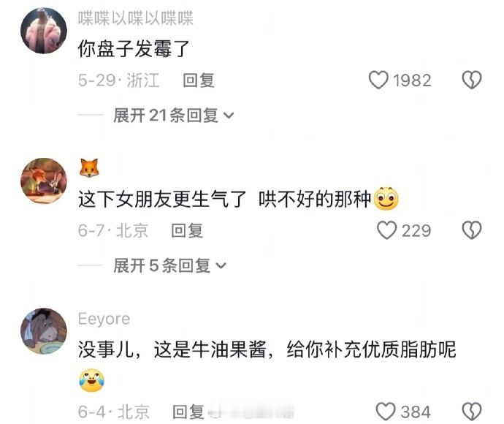Open Eeyore's donkey avatar profile
The height and width of the screenshot is (424, 504).
pos(44,331)
